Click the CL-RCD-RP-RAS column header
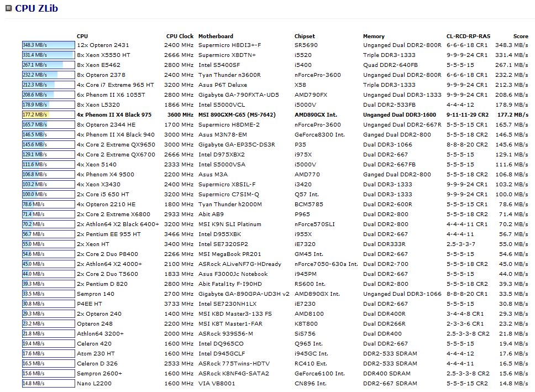This screenshot has height=392, width=535. (x=468, y=36)
